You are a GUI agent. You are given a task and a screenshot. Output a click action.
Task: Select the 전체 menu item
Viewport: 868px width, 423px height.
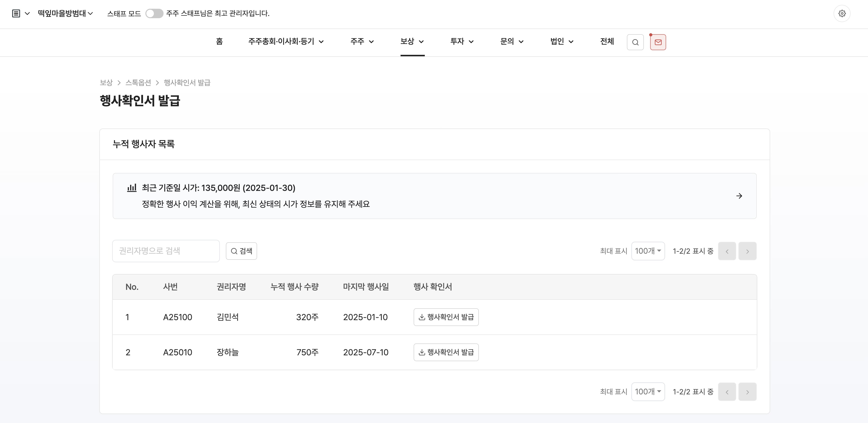pyautogui.click(x=607, y=41)
